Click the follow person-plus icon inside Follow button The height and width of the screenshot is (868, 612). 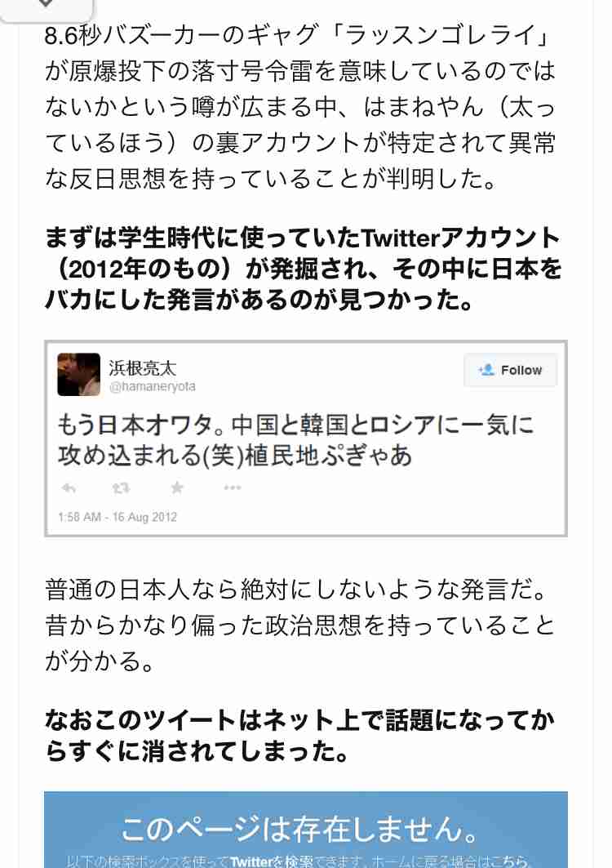[x=486, y=370]
